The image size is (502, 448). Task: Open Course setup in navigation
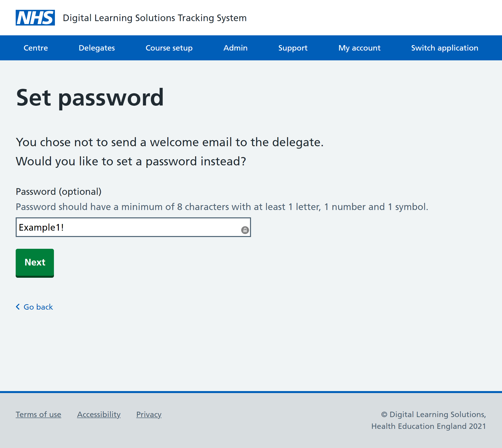coord(169,48)
